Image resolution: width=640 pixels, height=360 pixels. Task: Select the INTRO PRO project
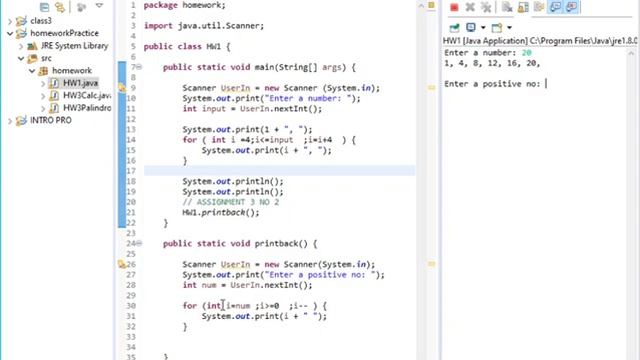point(51,120)
